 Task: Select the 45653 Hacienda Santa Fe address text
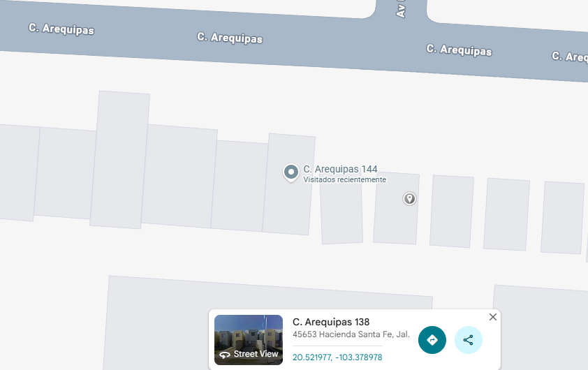point(351,334)
